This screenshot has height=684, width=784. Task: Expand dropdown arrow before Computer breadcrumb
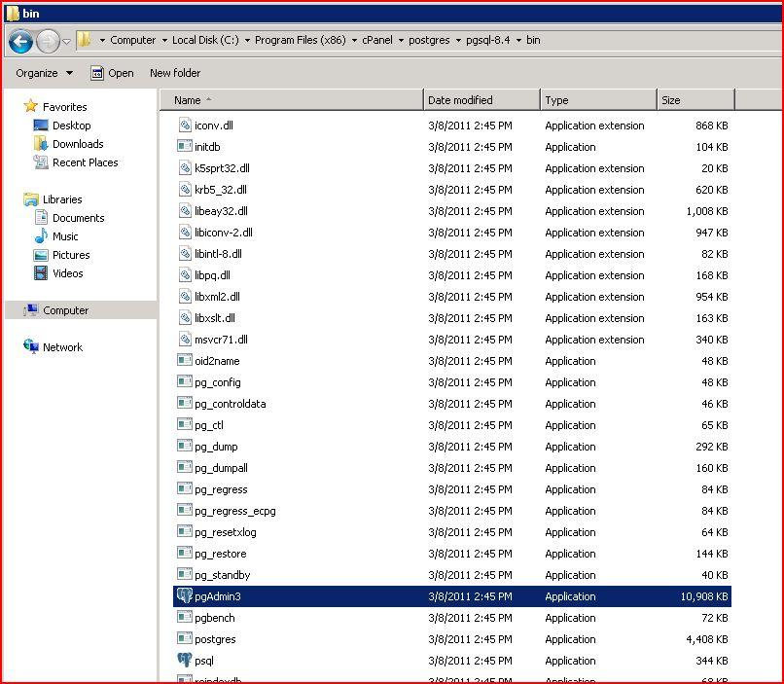(x=102, y=40)
